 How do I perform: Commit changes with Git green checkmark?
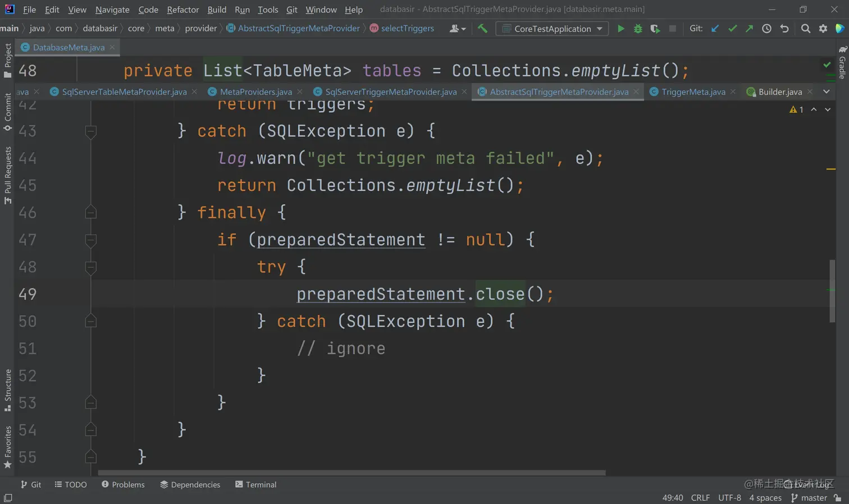[732, 29]
